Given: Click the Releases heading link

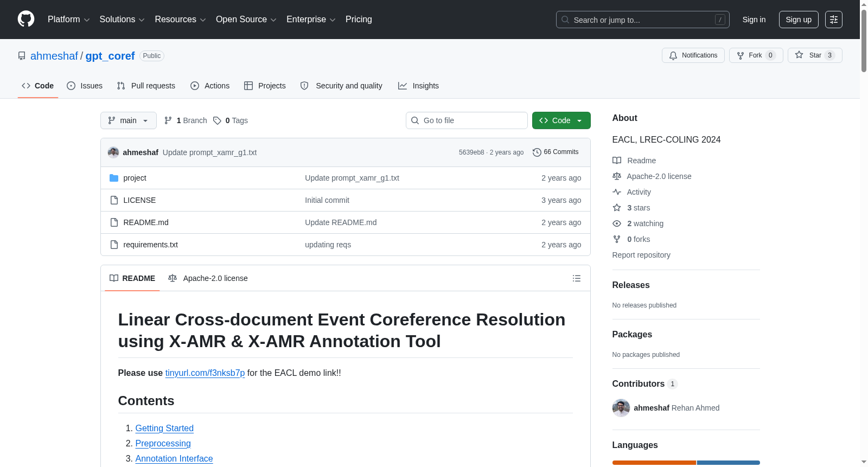Looking at the screenshot, I should click(631, 285).
